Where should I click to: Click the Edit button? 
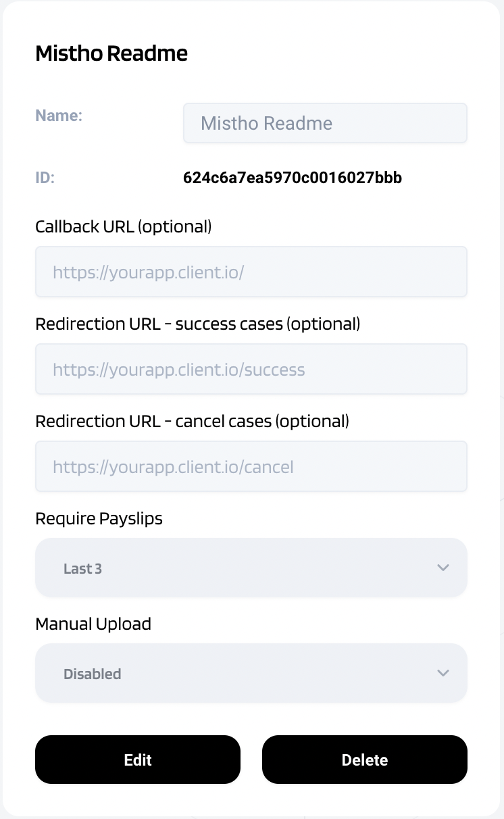pyautogui.click(x=138, y=760)
